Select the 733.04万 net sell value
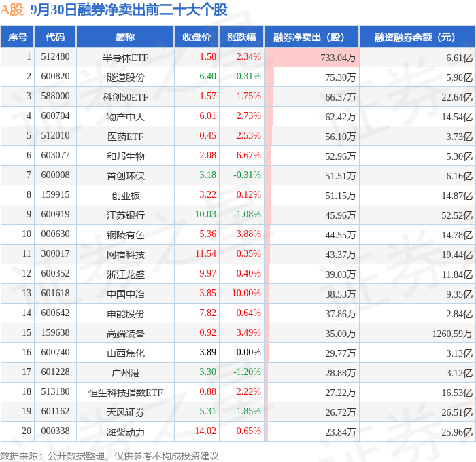 tap(338, 58)
